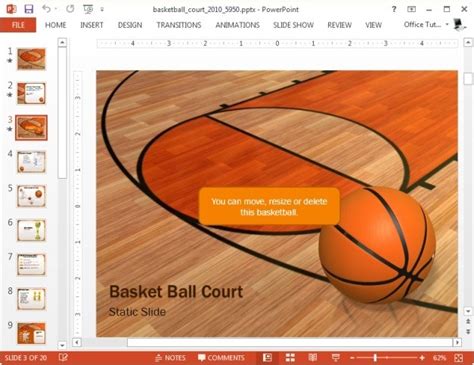The image size is (474, 365).
Task: Open the Undo history dropdown arrow
Action: [56, 9]
